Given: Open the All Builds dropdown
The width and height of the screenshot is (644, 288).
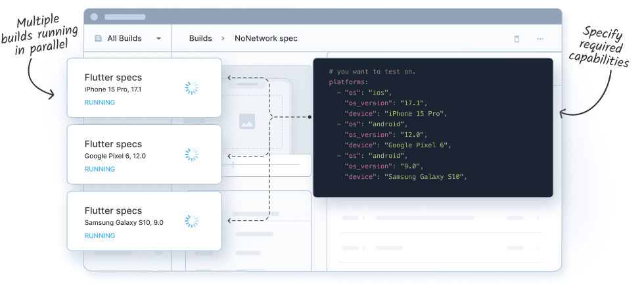Looking at the screenshot, I should 127,38.
